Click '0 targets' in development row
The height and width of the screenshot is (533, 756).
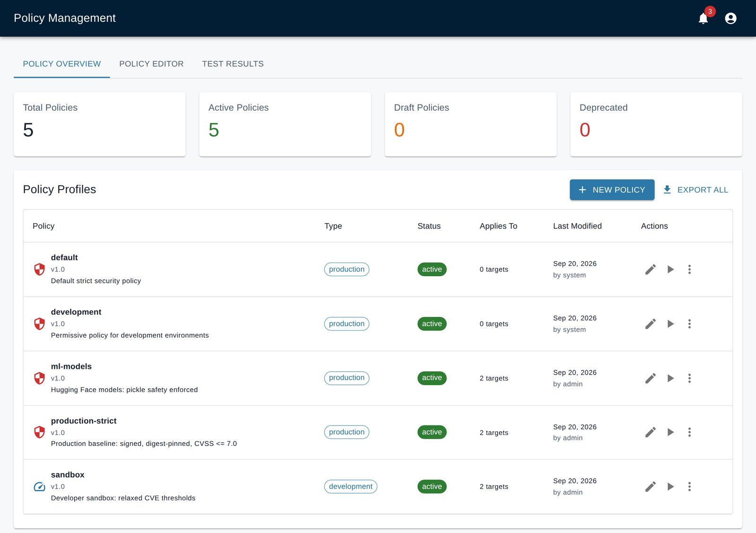[x=494, y=324]
